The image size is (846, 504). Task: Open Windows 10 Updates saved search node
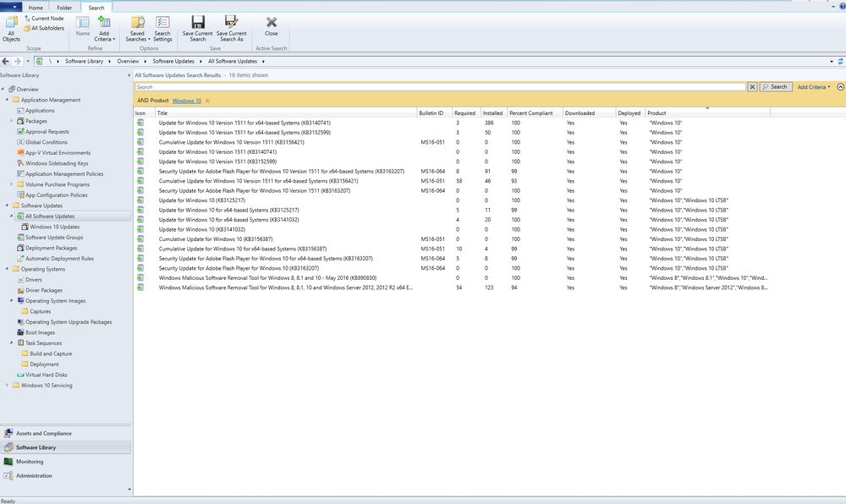coord(54,227)
